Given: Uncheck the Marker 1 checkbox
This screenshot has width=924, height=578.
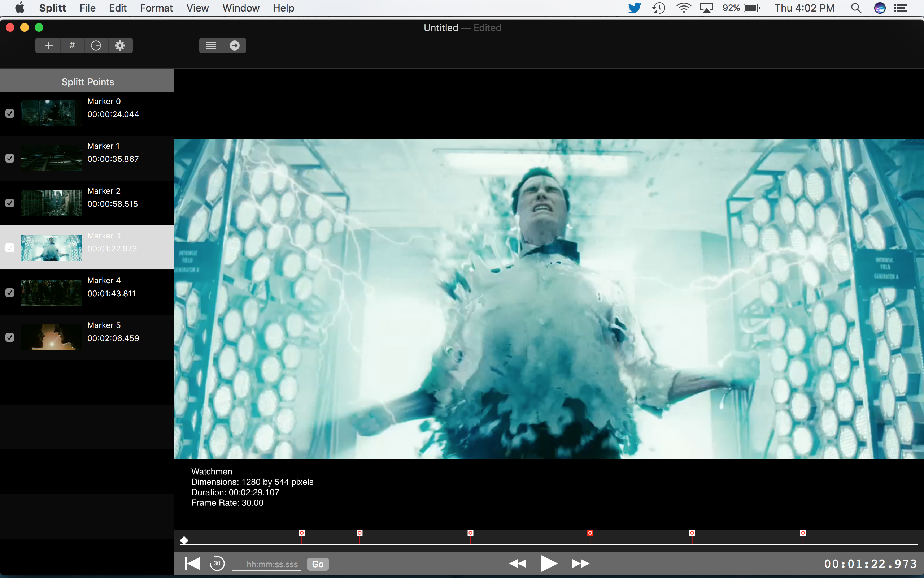Looking at the screenshot, I should (10, 158).
